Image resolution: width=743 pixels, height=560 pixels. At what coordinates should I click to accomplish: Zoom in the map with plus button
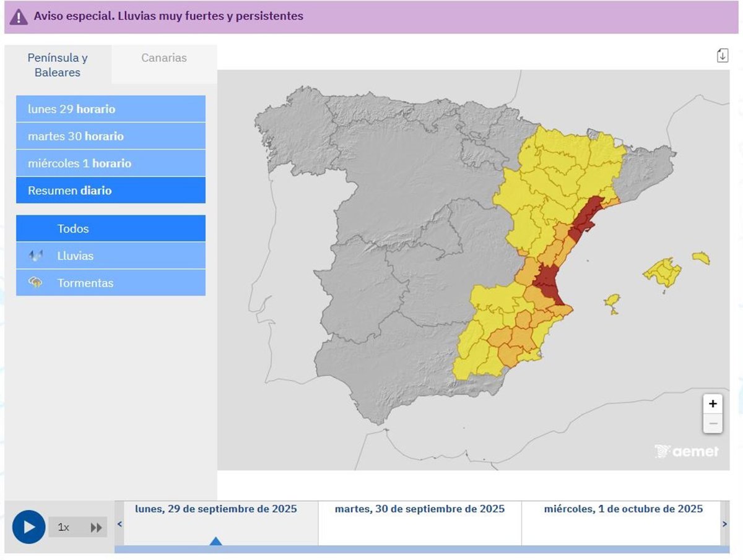(713, 404)
